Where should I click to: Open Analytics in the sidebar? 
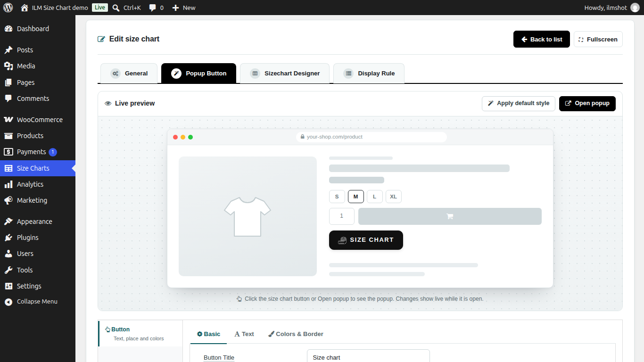[38, 184]
